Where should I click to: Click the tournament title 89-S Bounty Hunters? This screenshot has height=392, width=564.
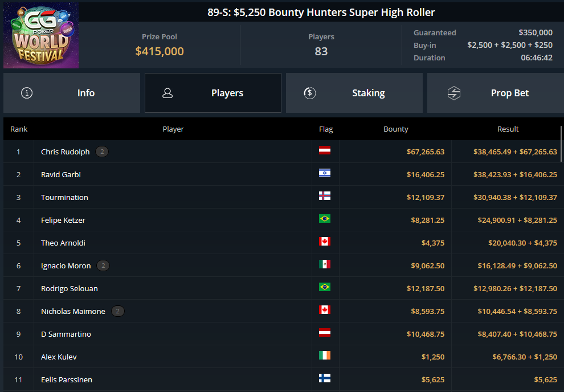click(x=321, y=12)
